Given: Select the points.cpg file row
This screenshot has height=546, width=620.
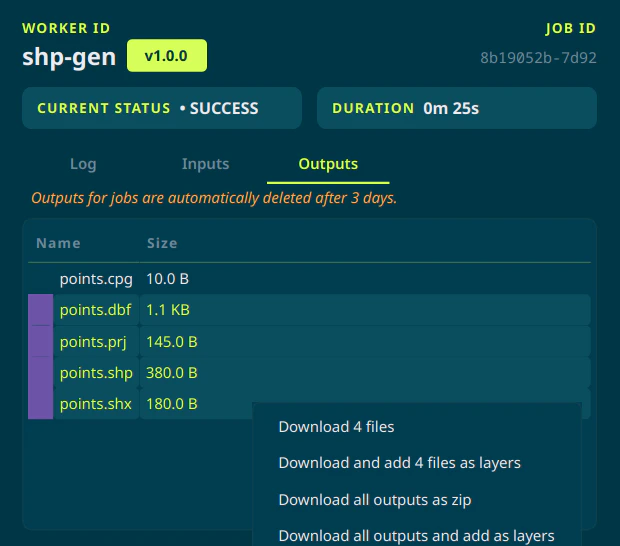Looking at the screenshot, I should coord(309,279).
